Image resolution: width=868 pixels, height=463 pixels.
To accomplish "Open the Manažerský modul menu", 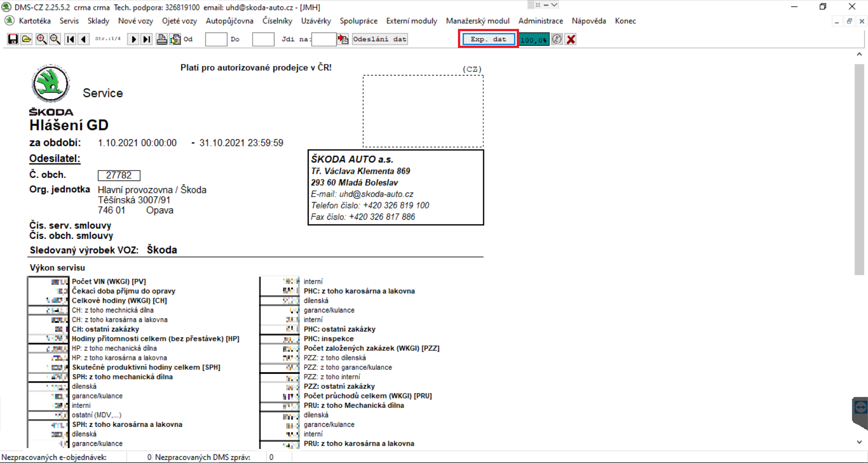I will 477,21.
